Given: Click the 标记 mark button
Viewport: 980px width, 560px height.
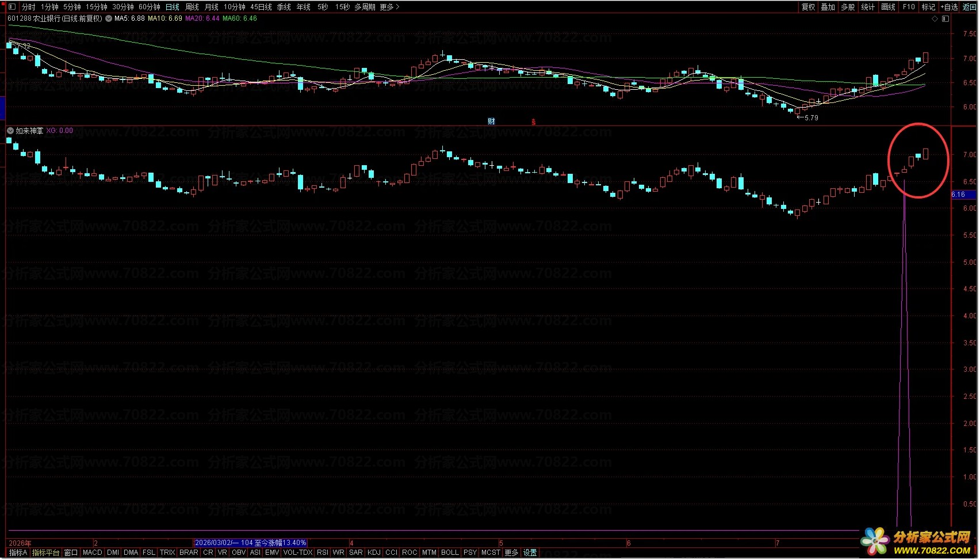Looking at the screenshot, I should point(928,7).
